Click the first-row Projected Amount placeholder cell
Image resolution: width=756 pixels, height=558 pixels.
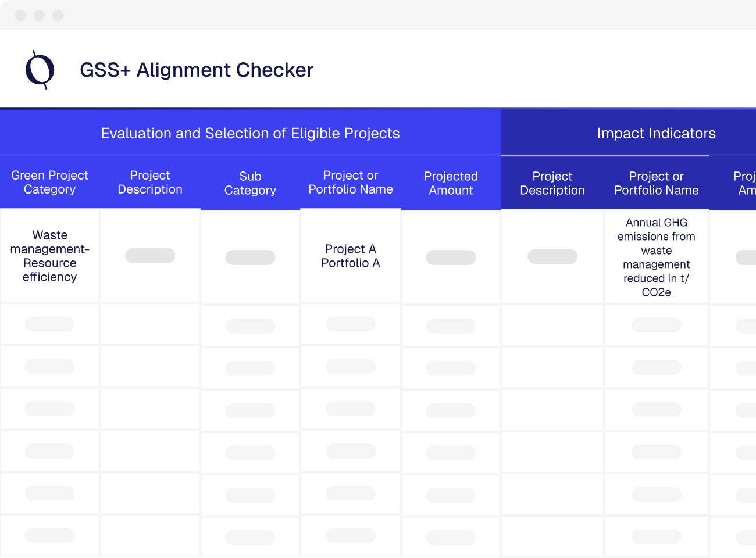tap(451, 257)
